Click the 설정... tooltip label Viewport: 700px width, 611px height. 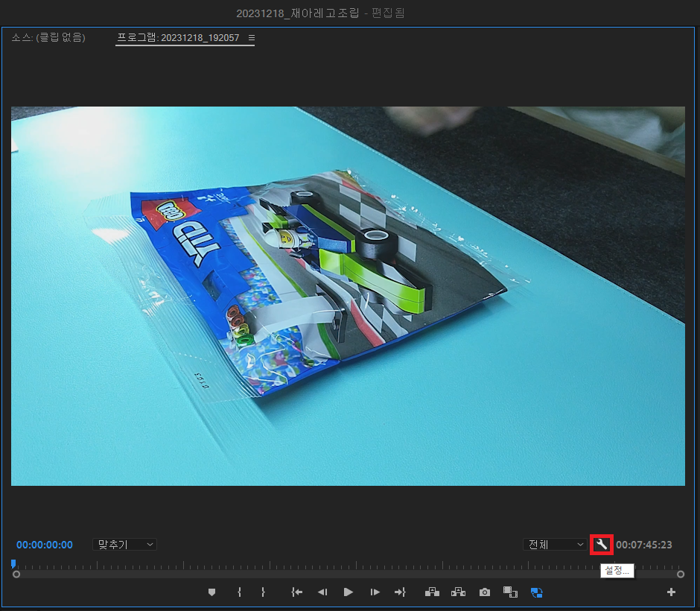(x=617, y=570)
